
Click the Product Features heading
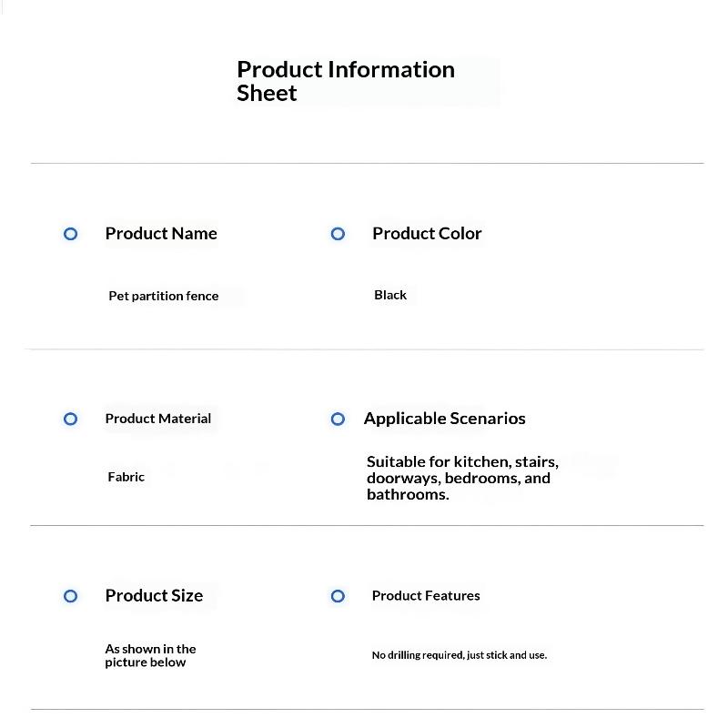(x=426, y=596)
